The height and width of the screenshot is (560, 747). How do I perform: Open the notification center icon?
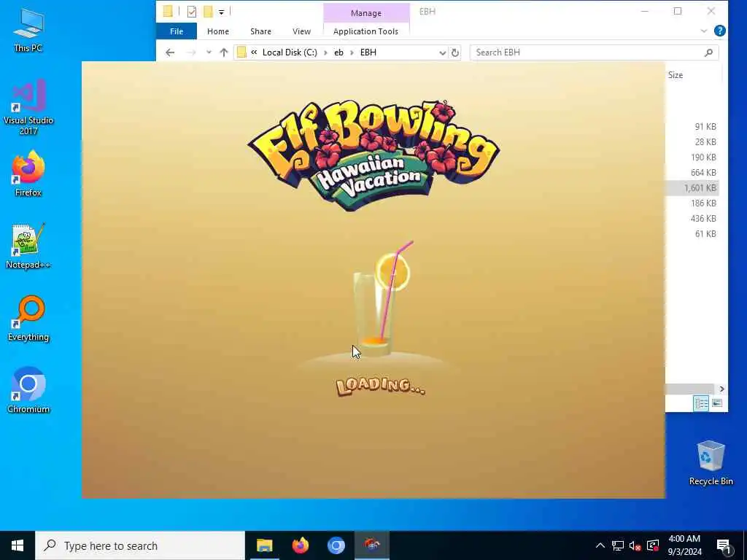click(x=724, y=545)
